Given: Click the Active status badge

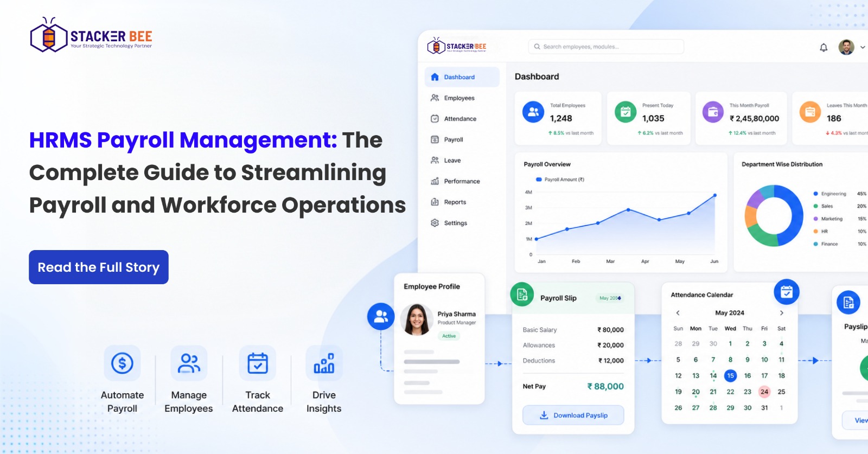Looking at the screenshot, I should [x=449, y=336].
